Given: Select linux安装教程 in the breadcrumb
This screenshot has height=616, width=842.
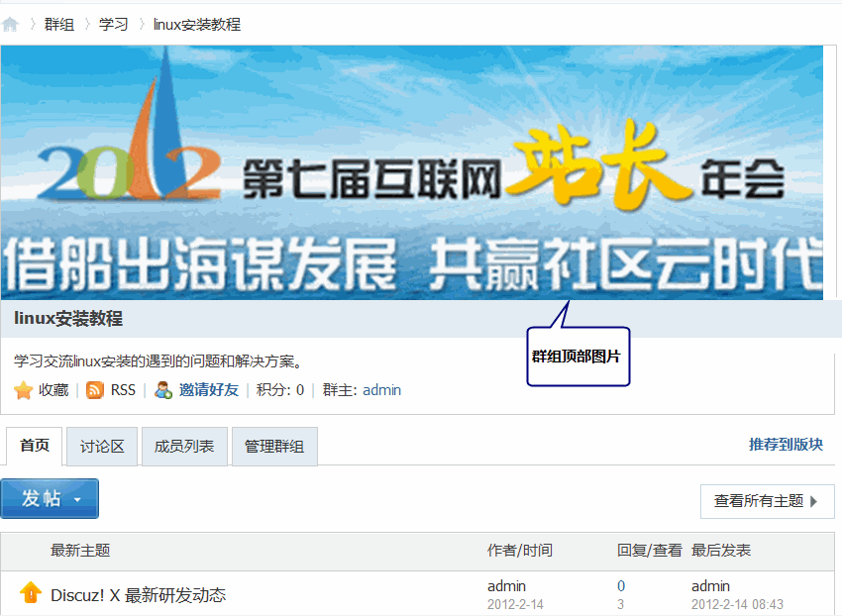Looking at the screenshot, I should (x=197, y=25).
